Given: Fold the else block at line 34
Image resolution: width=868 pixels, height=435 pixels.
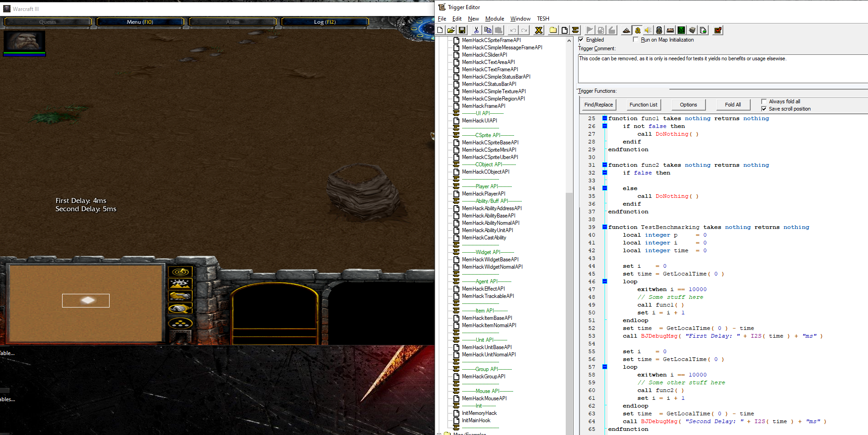Looking at the screenshot, I should tap(605, 188).
